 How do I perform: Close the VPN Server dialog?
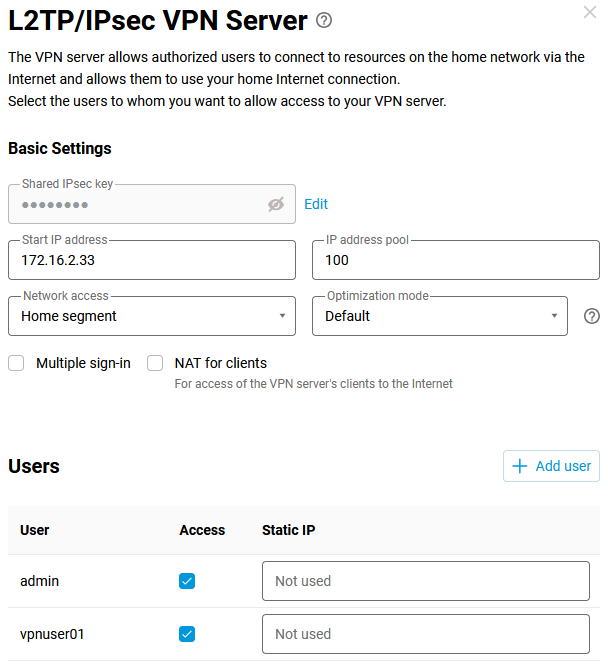[x=590, y=12]
